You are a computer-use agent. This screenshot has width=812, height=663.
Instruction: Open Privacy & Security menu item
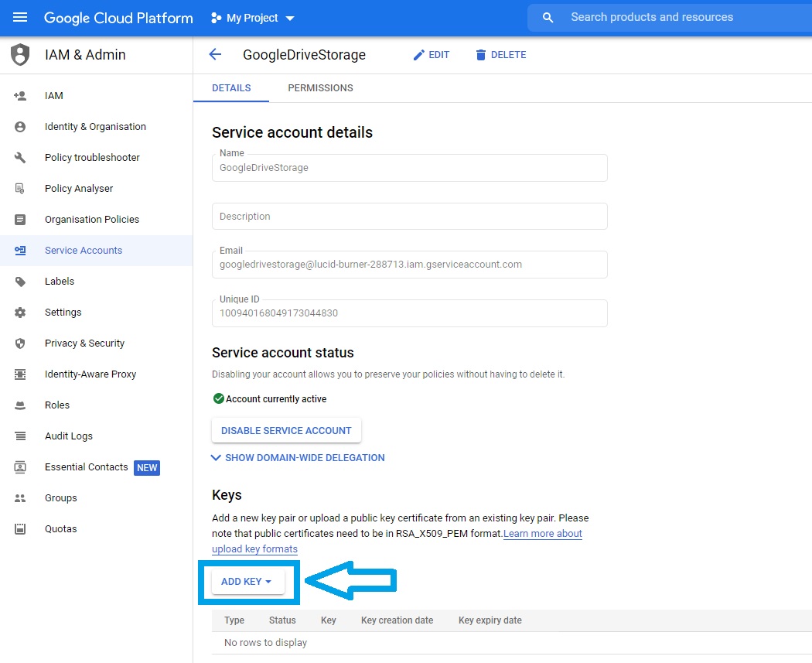pos(97,343)
